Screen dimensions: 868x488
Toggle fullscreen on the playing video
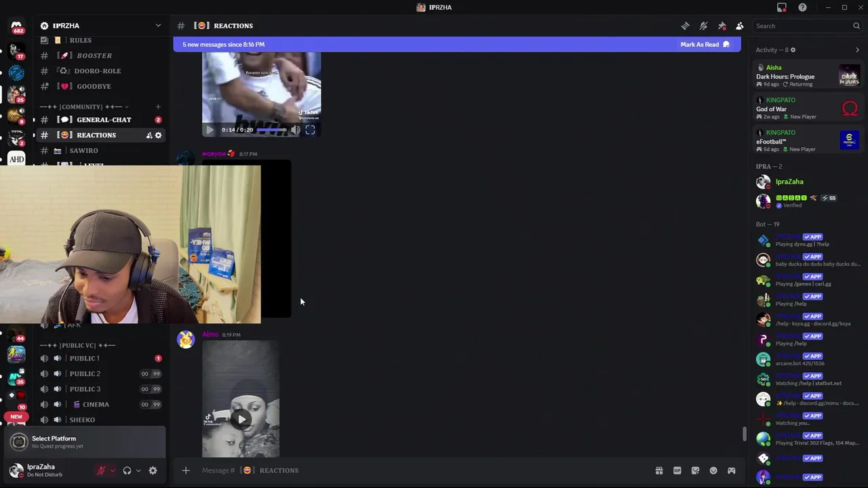coord(310,129)
